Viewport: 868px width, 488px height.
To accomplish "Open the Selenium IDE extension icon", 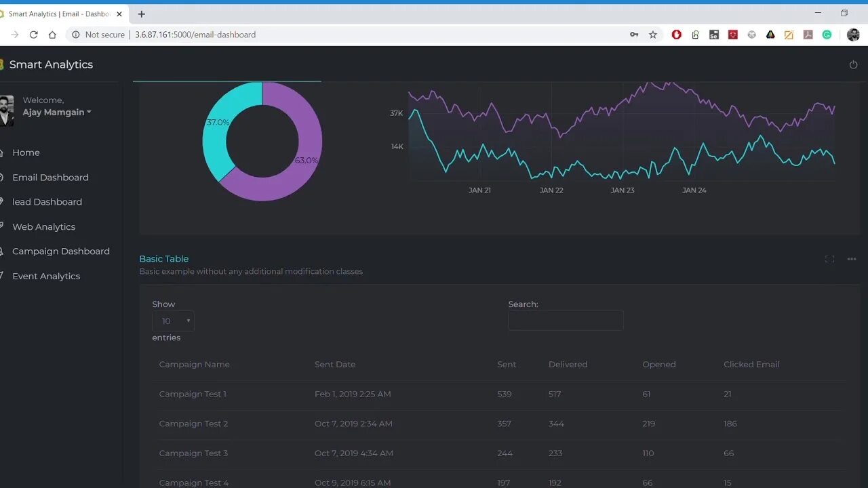I will coord(714,35).
